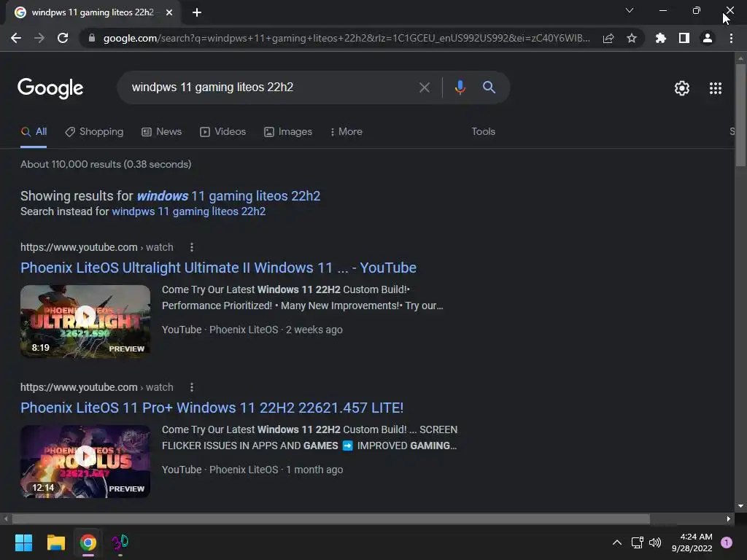Open a new browser tab
The width and height of the screenshot is (747, 560).
point(197,12)
